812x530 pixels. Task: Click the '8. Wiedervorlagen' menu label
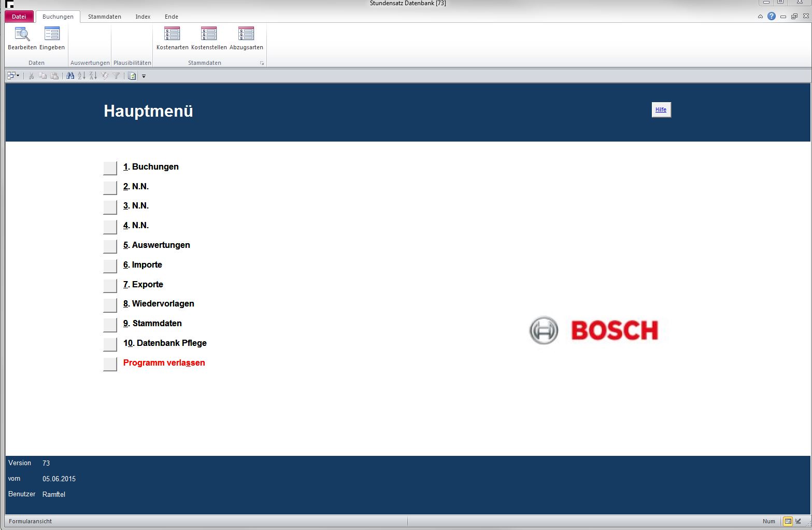tap(159, 304)
